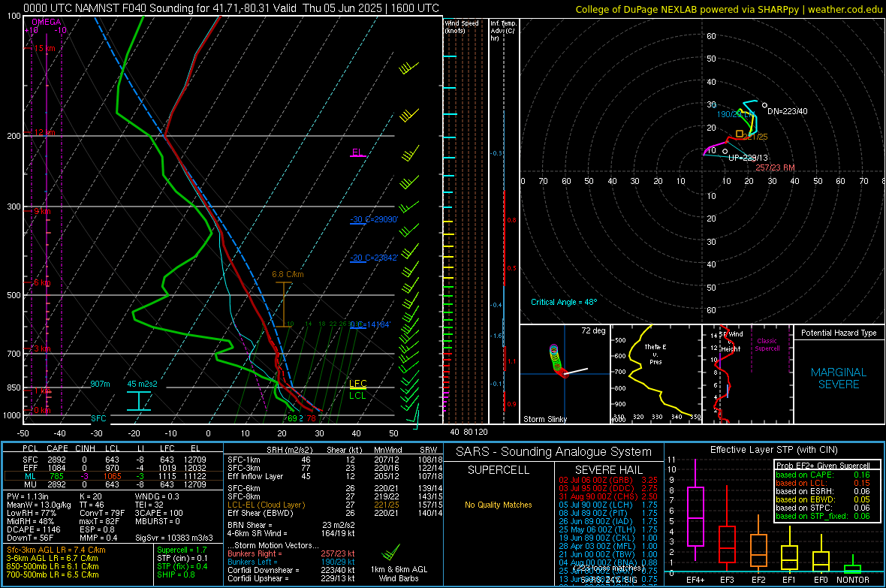886x588 pixels.
Task: Click the SHIP = 0.8 value
Action: pyautogui.click(x=176, y=574)
